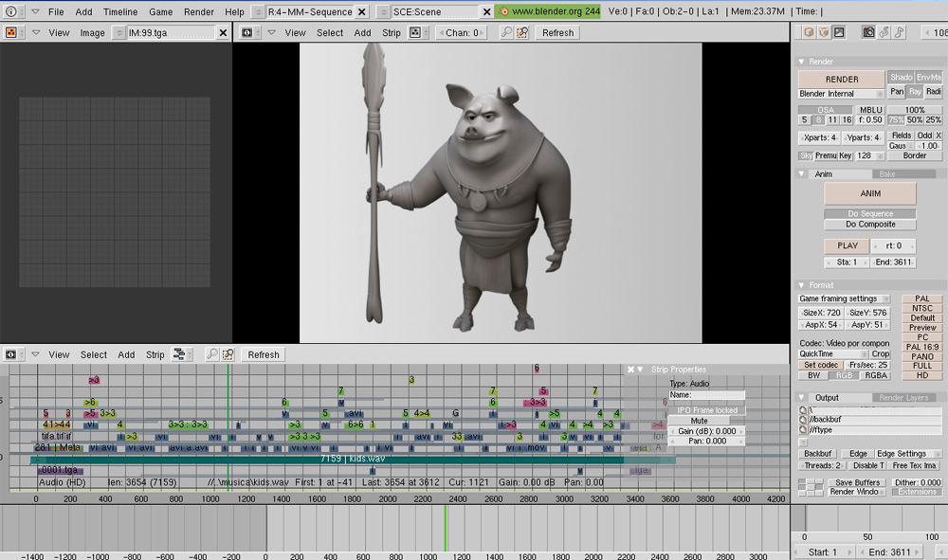Open the Strip menu in preview header
The height and width of the screenshot is (560, 948).
point(392,32)
